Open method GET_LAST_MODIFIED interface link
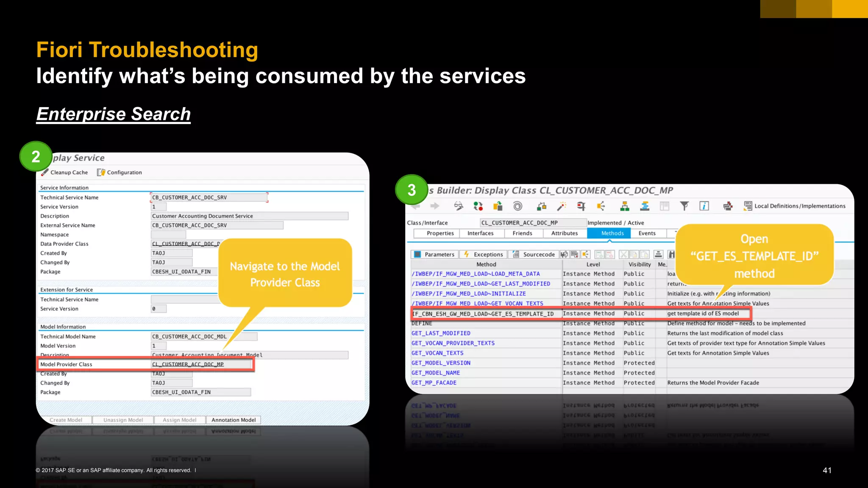This screenshot has height=488, width=868. (x=481, y=284)
